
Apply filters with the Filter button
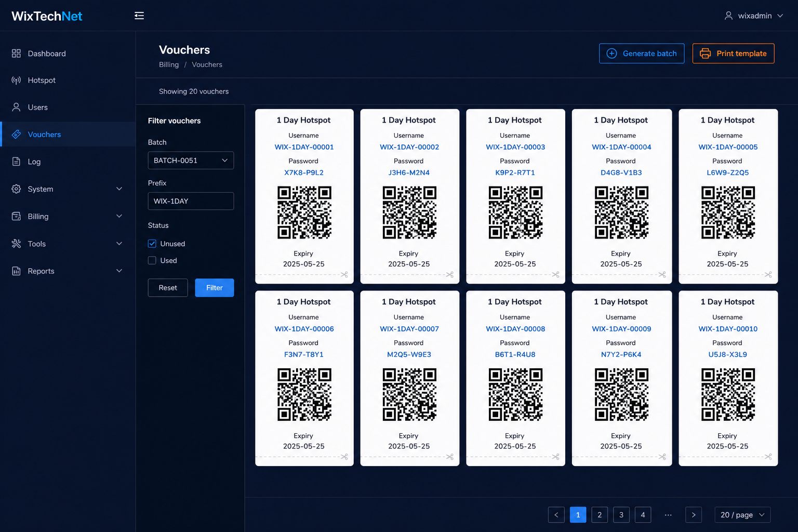[215, 288]
